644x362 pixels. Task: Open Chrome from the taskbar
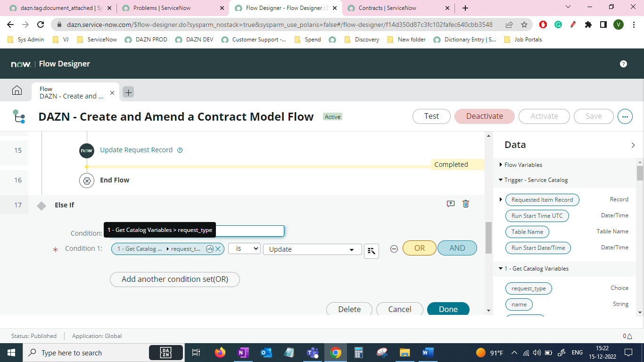pyautogui.click(x=336, y=353)
